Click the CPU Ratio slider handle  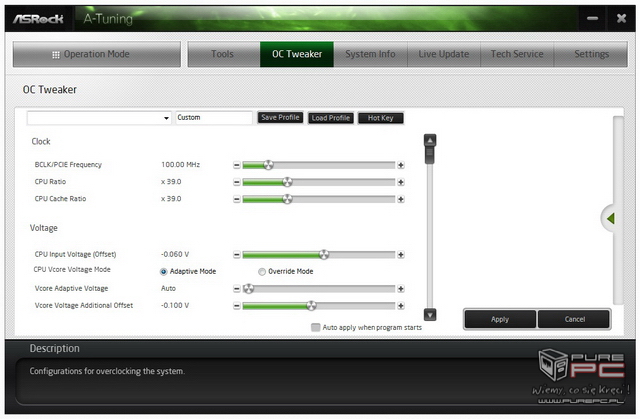click(x=287, y=182)
